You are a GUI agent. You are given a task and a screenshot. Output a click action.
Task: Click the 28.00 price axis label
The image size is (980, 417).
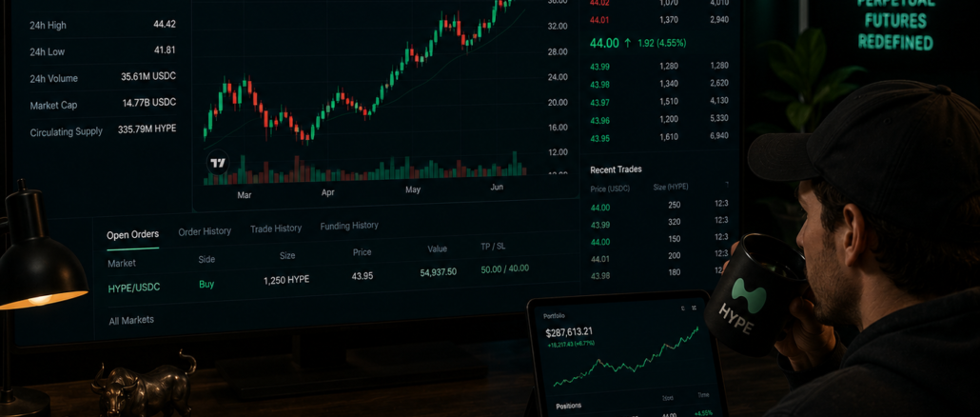[x=557, y=51]
